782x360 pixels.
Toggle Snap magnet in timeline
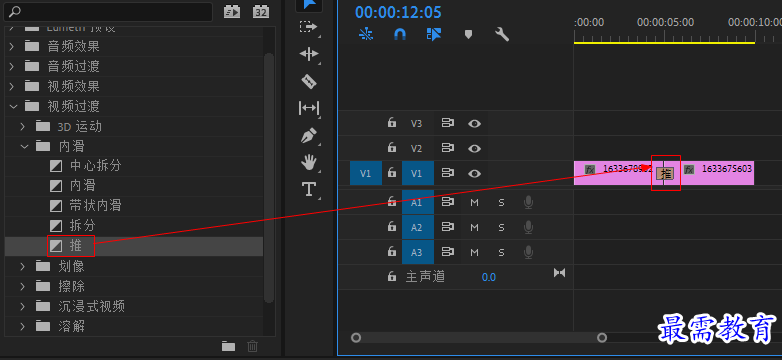point(400,34)
